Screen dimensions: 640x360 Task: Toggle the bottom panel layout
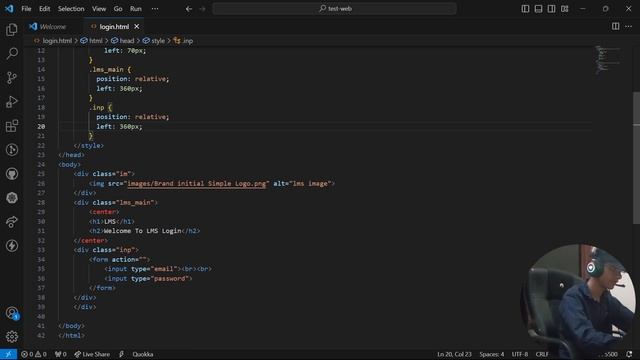click(538, 9)
